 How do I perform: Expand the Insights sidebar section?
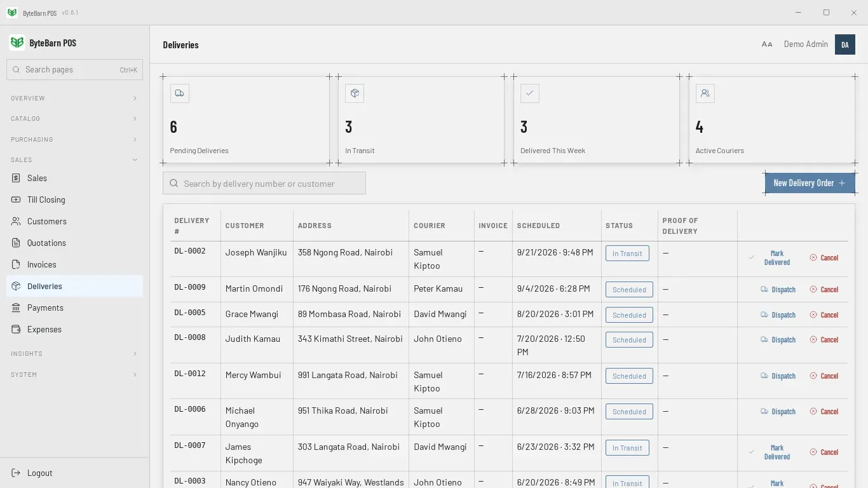click(x=74, y=353)
